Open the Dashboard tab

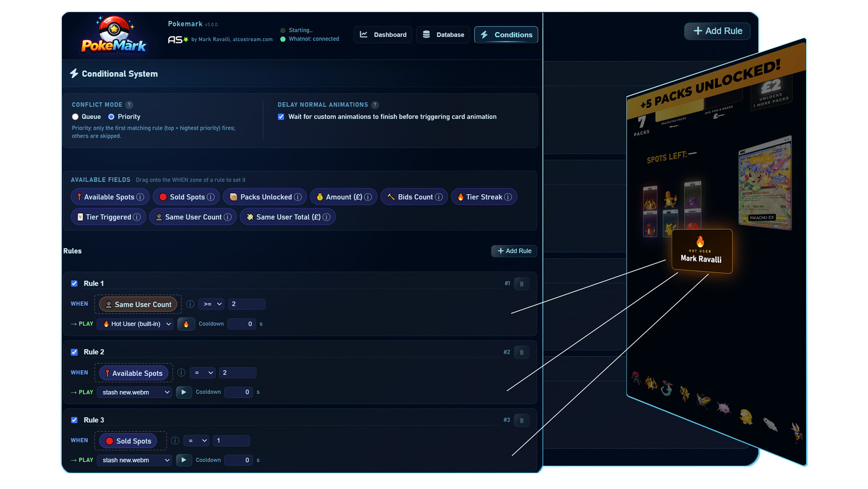383,35
